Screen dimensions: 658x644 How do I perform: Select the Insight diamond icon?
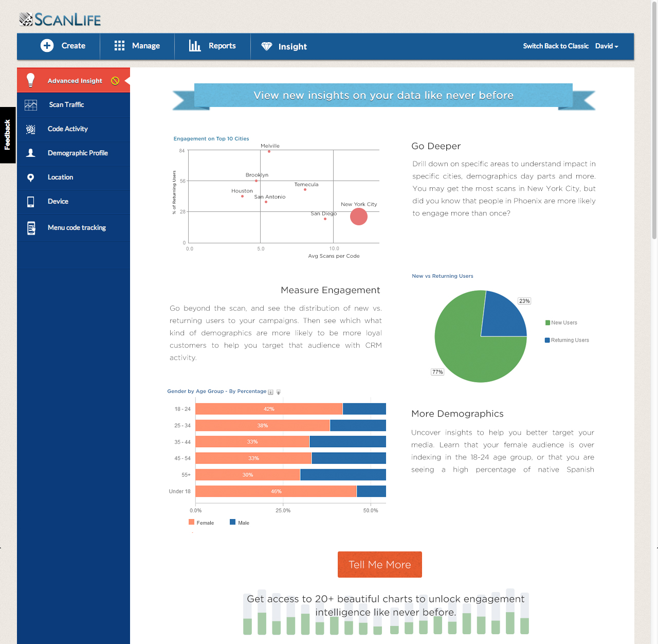(266, 46)
